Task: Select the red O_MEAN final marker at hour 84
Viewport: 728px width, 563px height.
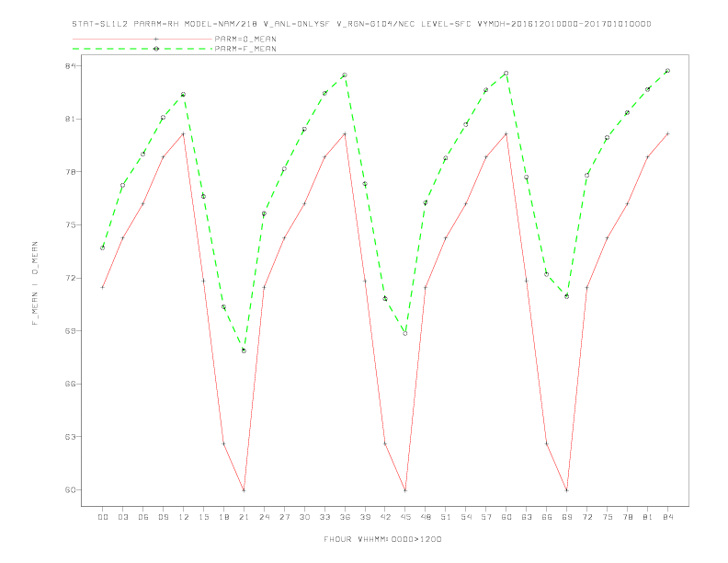Action: (x=667, y=133)
